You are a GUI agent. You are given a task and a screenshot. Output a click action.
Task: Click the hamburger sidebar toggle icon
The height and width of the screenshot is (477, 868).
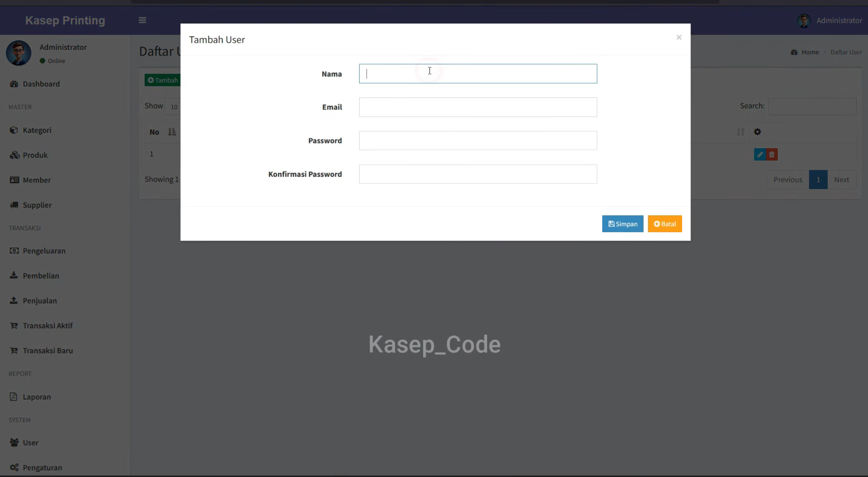(x=142, y=20)
